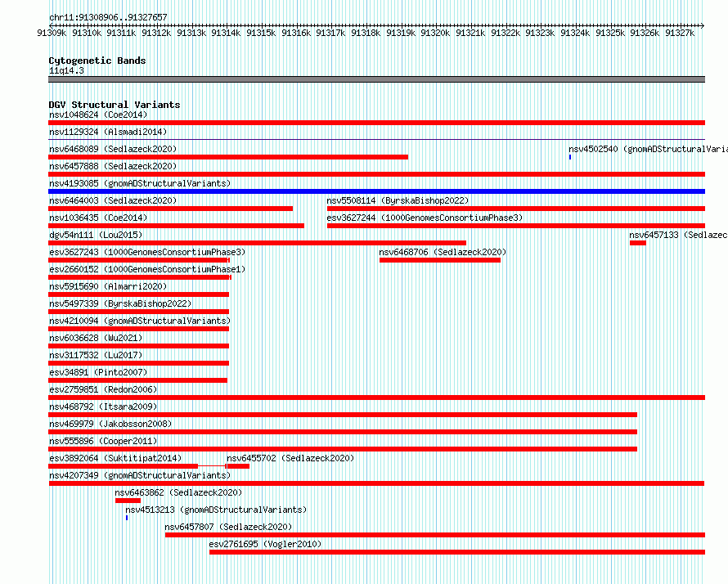Click the small blue nsv4513213 marker
Screen dimensions: 728x584
(127, 518)
